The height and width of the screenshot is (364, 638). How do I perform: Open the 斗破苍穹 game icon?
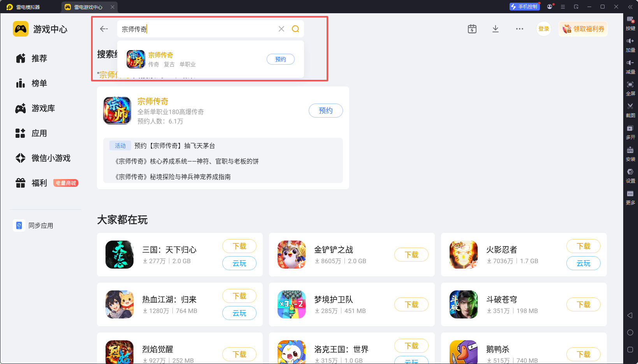464,304
